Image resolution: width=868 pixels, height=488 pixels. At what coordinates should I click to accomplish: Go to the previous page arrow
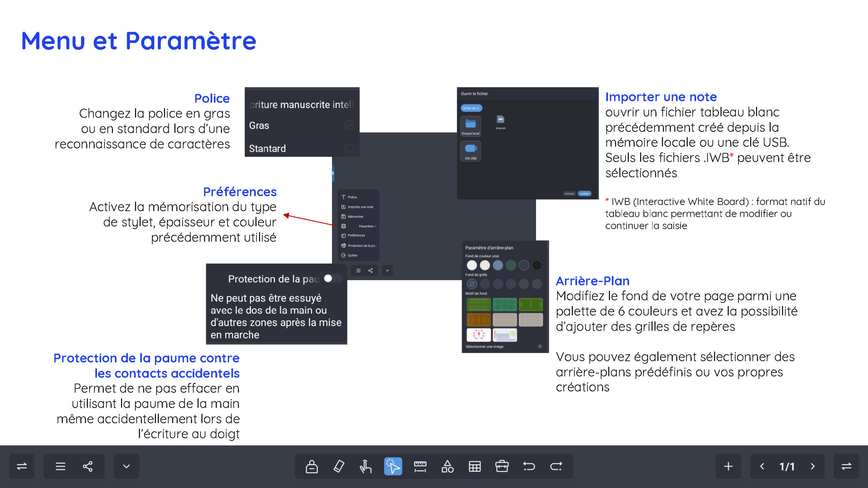762,466
